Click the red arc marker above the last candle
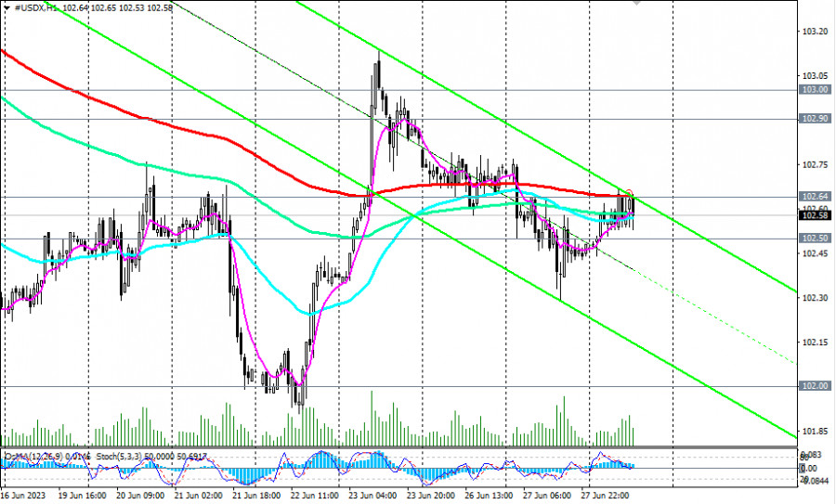Viewport: 836px width, 504px height. (629, 192)
